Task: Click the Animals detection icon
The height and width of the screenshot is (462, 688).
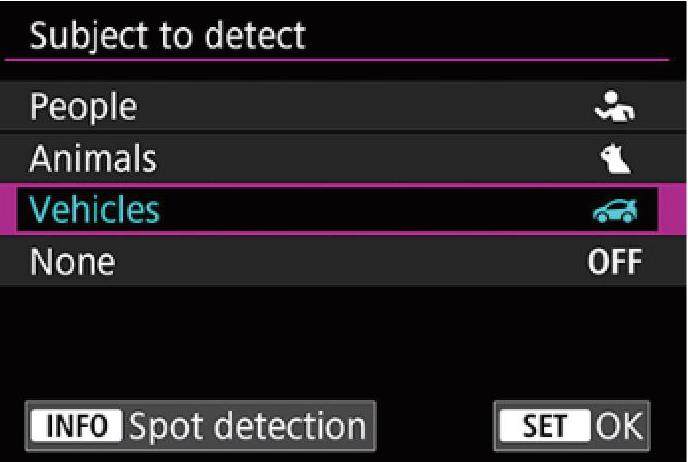Action: tap(616, 159)
